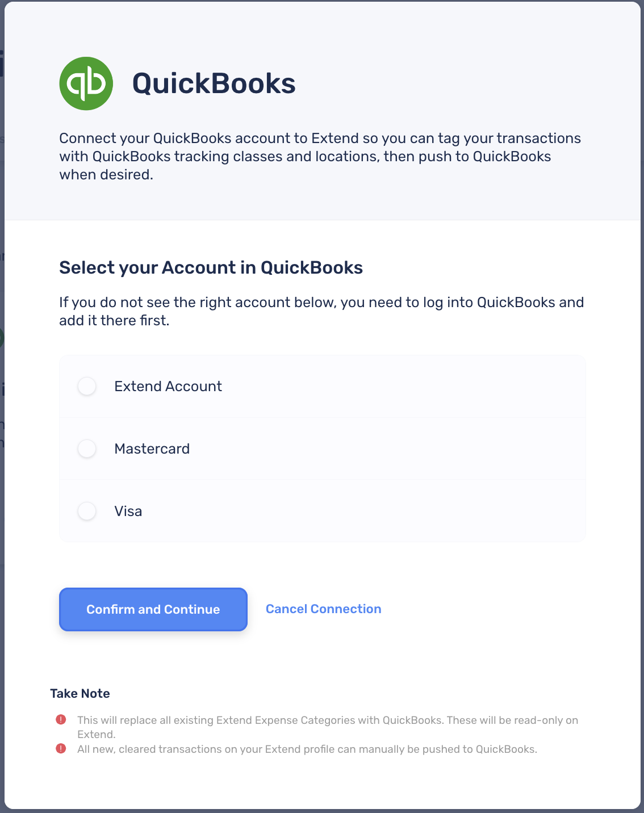Click the Cancel Connection link
Screen dimensions: 644x813
[323, 609]
